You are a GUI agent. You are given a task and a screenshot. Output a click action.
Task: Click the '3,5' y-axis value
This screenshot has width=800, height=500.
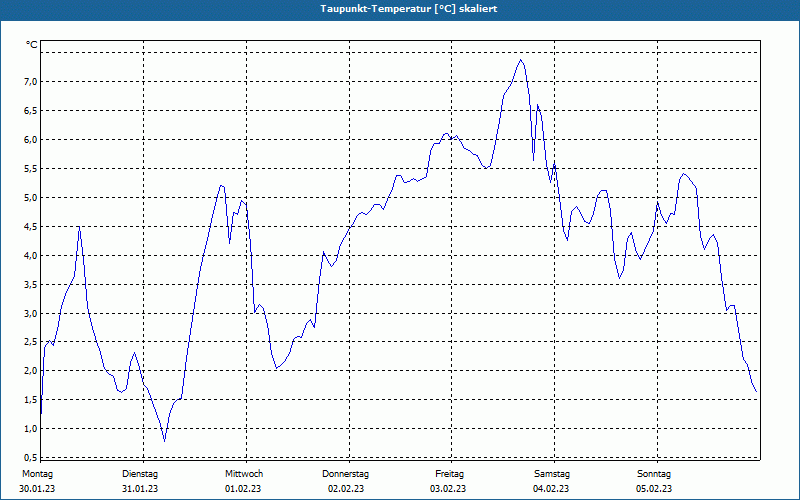click(31, 285)
